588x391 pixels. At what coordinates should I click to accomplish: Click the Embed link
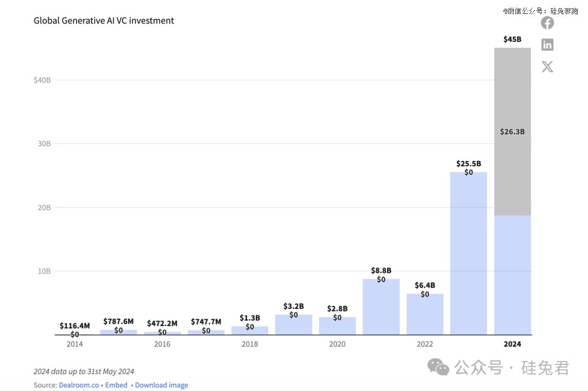[x=116, y=385]
